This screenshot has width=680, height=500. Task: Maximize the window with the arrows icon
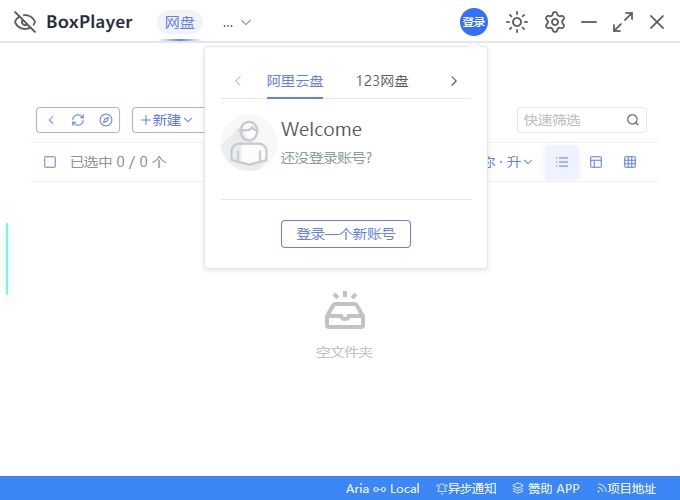[x=623, y=22]
